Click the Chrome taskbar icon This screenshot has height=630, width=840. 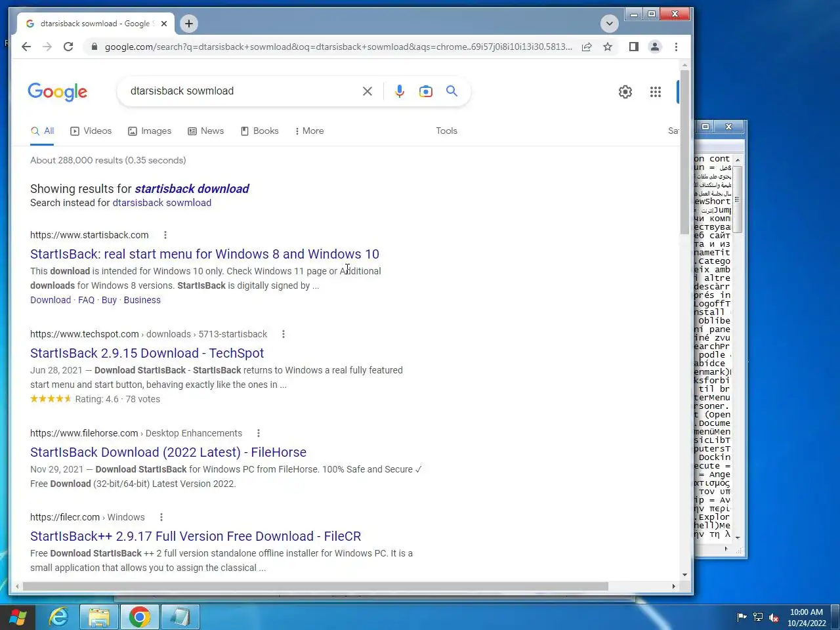(x=139, y=617)
